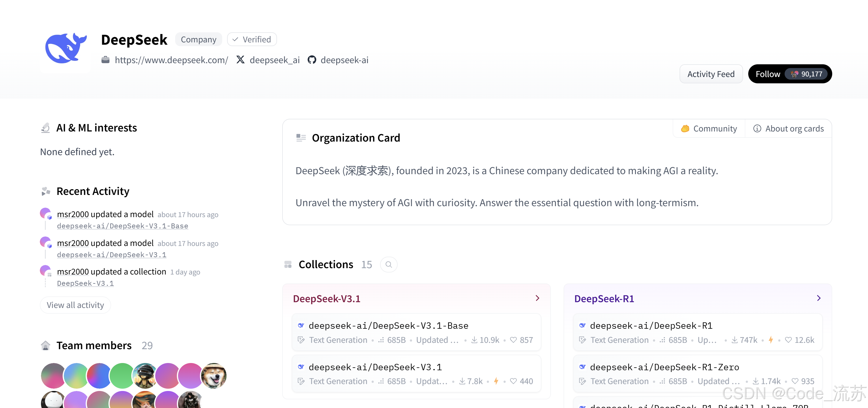Screen dimensions: 868x408
Task: Open deepseek-ai/DeepSeek-V3.1 activity link
Action: pyautogui.click(x=112, y=255)
